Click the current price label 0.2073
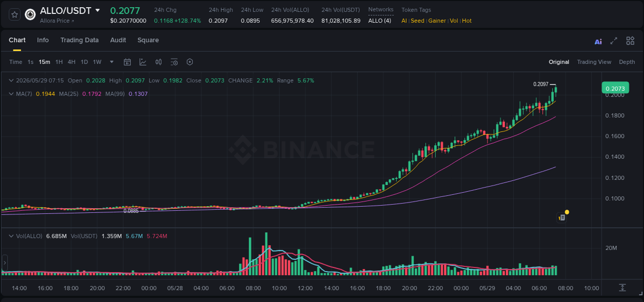The height and width of the screenshot is (302, 644). point(615,88)
